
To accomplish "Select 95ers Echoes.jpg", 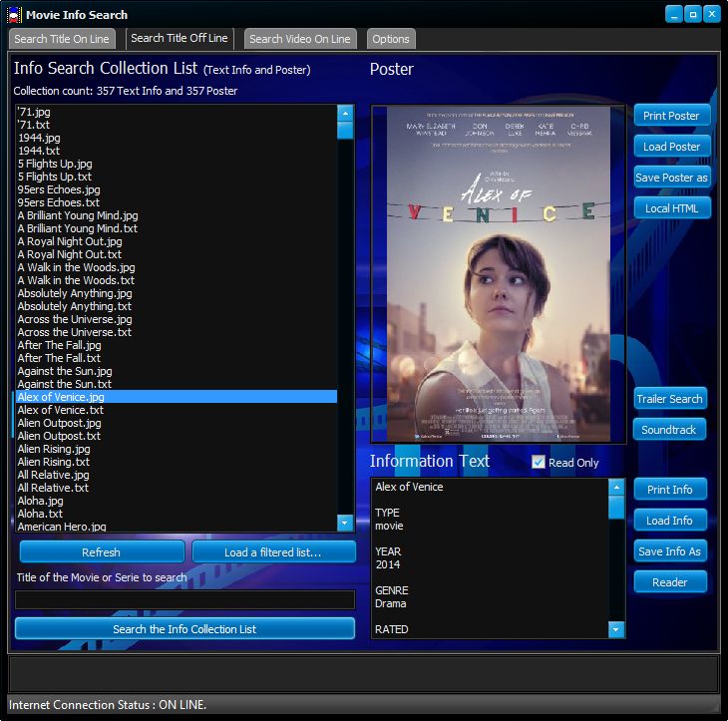I will 177,189.
